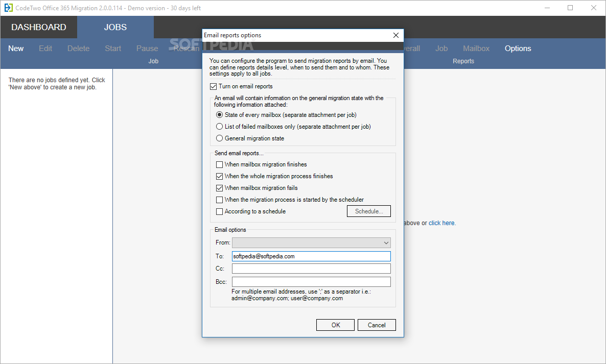Confirm dialog with OK
The image size is (606, 364).
pos(336,325)
